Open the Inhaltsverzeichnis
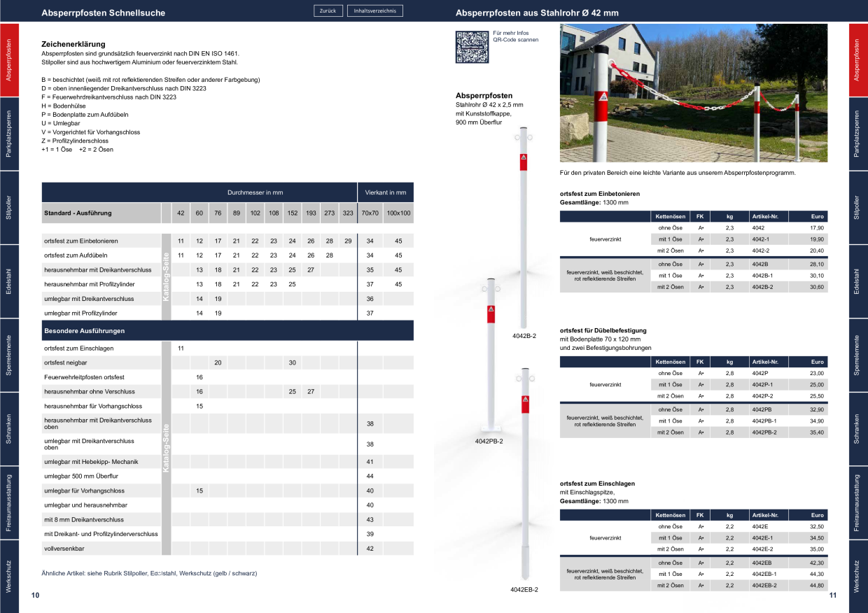This screenshot has height=613, width=868. pos(374,10)
